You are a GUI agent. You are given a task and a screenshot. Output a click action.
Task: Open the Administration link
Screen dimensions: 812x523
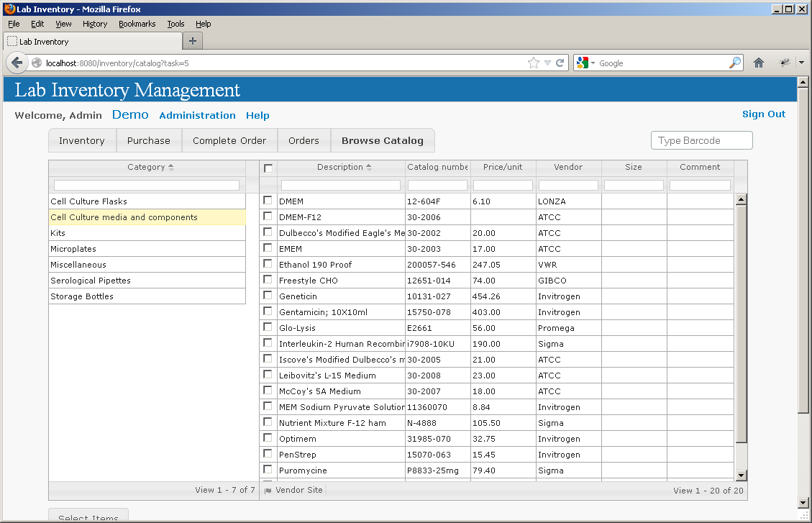point(197,116)
